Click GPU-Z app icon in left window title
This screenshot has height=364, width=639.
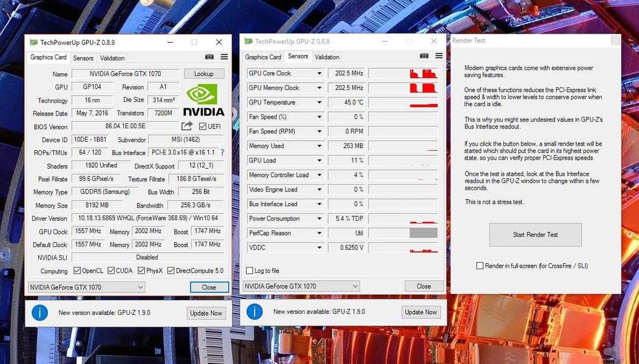(x=34, y=42)
